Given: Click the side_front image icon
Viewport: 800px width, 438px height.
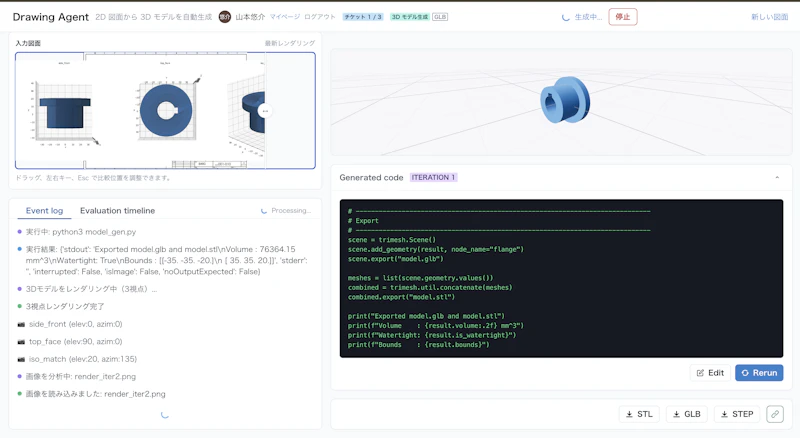Looking at the screenshot, I should coord(21,324).
